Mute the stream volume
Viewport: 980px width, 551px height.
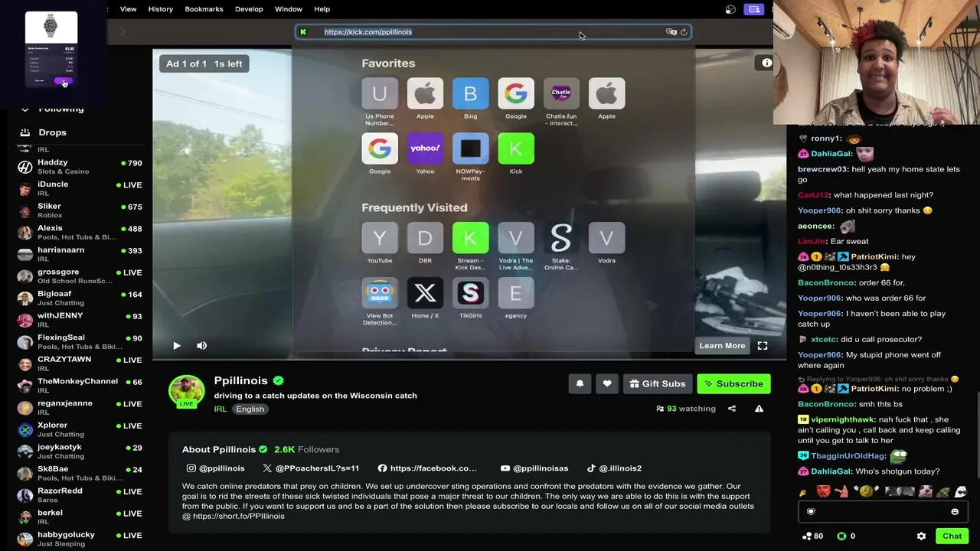click(201, 346)
